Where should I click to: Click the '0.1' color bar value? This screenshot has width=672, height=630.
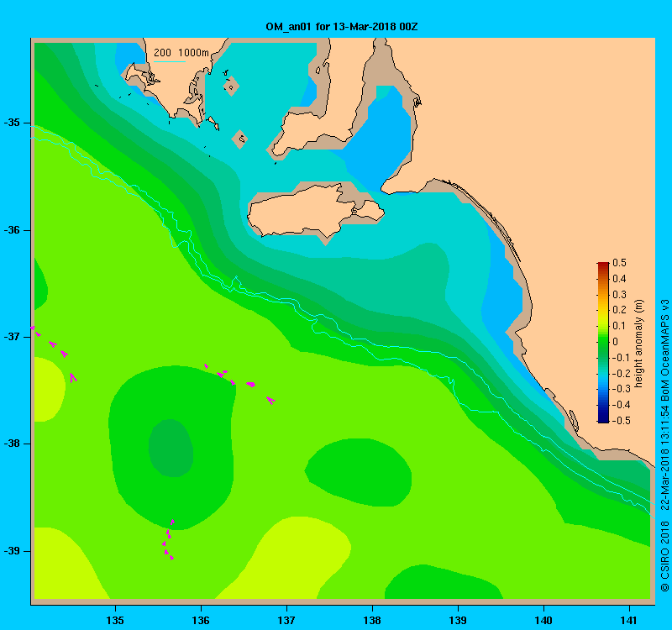(x=619, y=326)
